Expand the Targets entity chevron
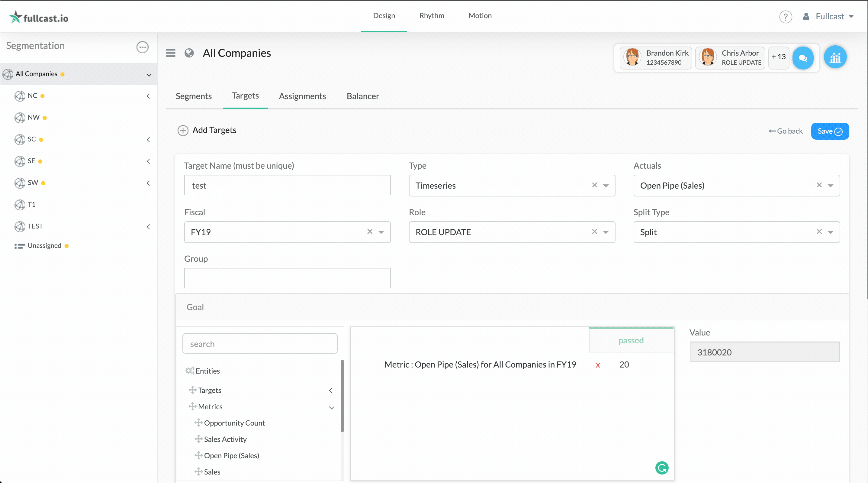 click(x=330, y=390)
